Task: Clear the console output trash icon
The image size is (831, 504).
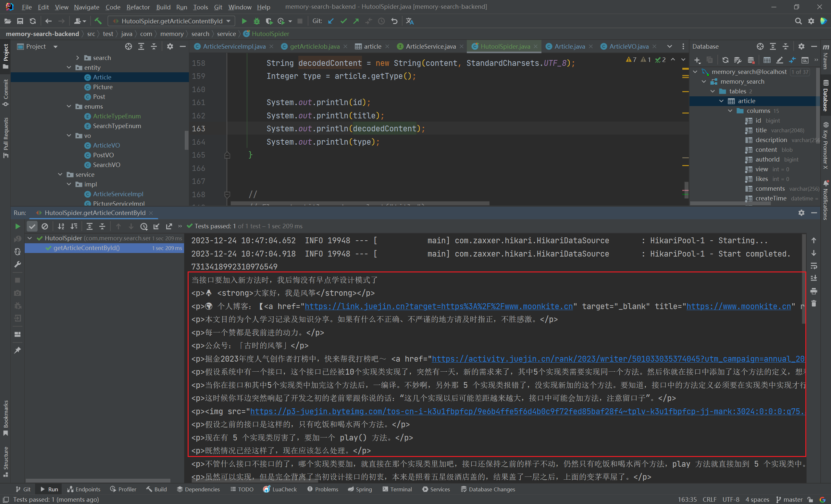Action: [814, 304]
